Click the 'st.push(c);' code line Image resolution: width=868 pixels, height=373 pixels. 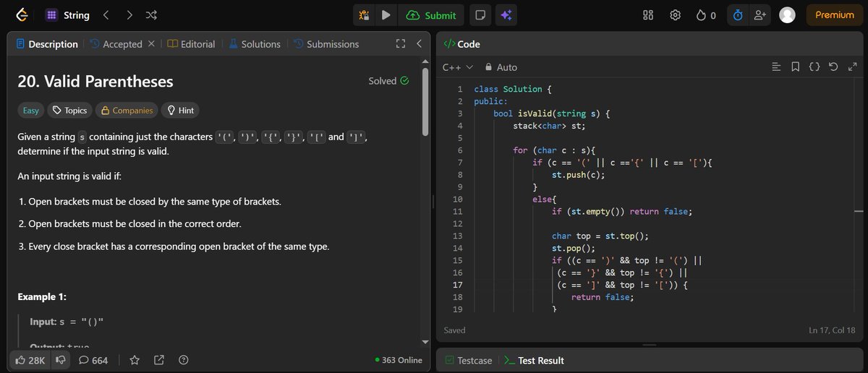(578, 175)
